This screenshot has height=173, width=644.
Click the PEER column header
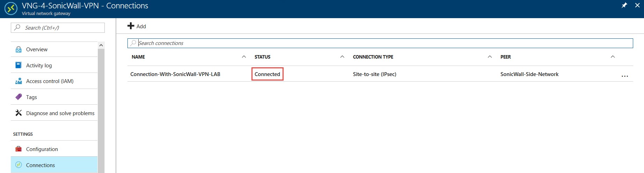[x=505, y=57]
